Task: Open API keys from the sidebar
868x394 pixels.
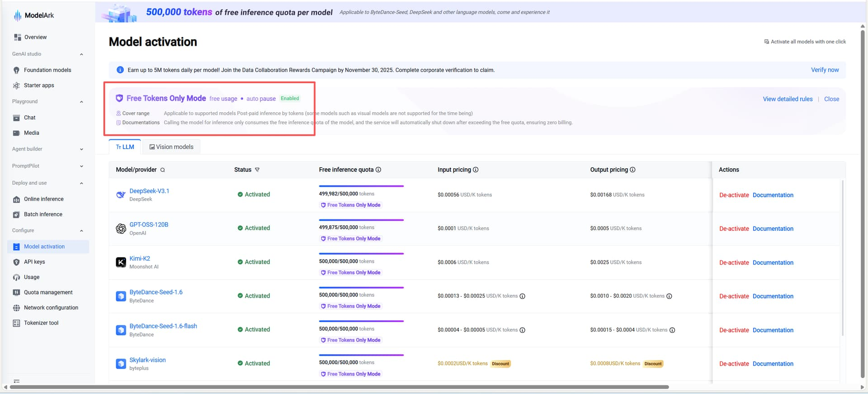Action: click(34, 262)
